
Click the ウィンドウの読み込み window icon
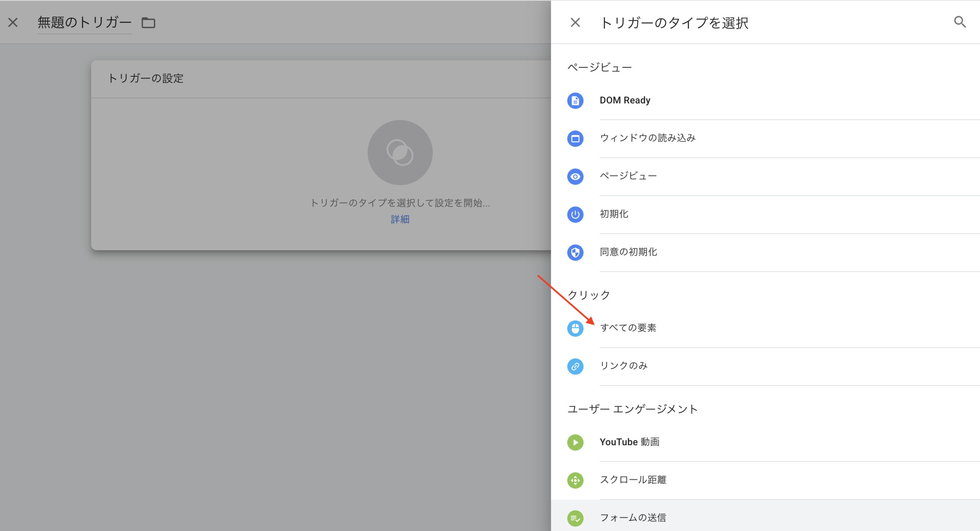click(575, 139)
